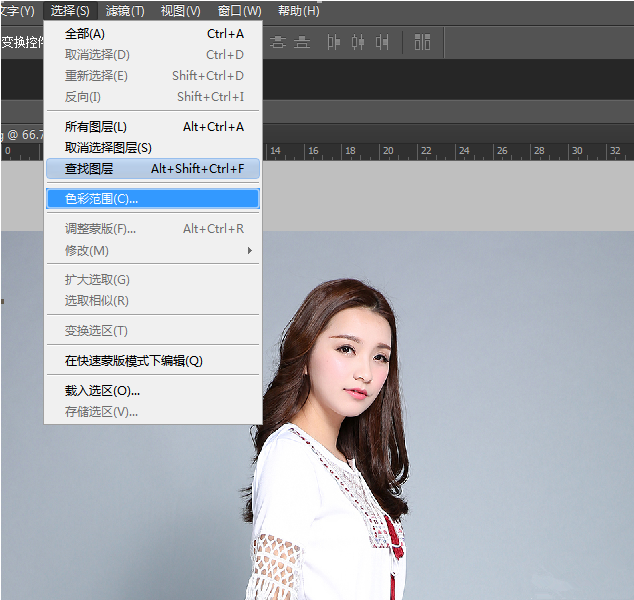
Task: Click the distribute horizontal centers icon
Action: [357, 42]
